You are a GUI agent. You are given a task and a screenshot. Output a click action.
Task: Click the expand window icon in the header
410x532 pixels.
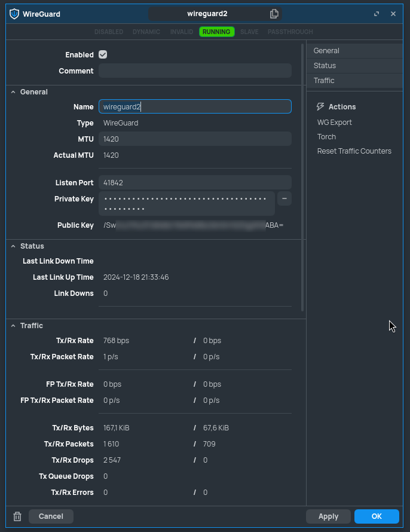coord(377,14)
